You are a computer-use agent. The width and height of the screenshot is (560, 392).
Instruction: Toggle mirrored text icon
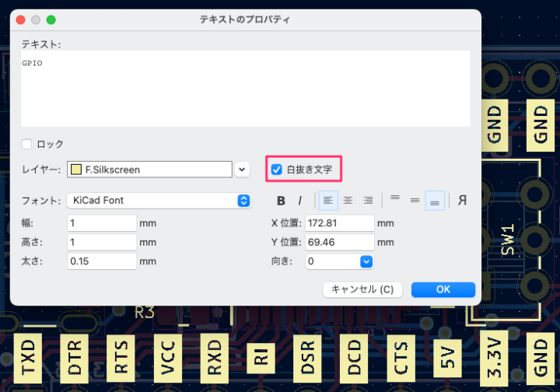coord(462,201)
